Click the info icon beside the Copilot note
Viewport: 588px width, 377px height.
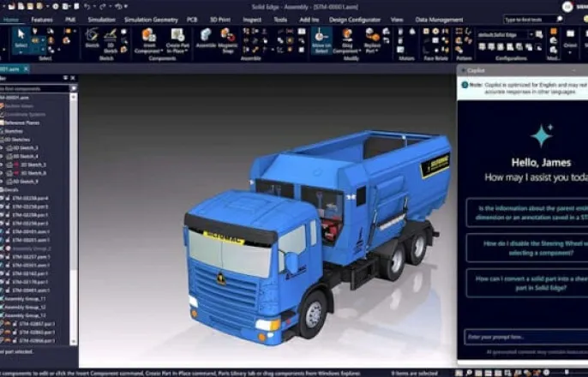[x=465, y=85]
